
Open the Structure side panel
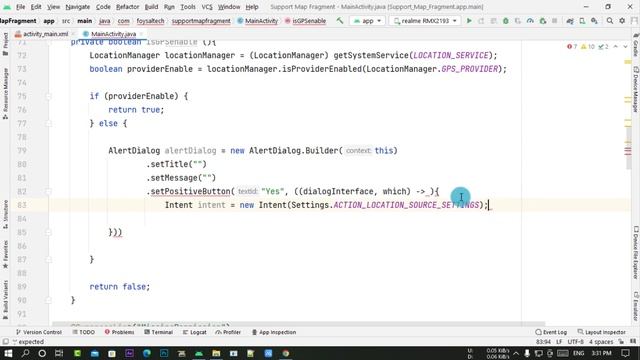click(5, 214)
